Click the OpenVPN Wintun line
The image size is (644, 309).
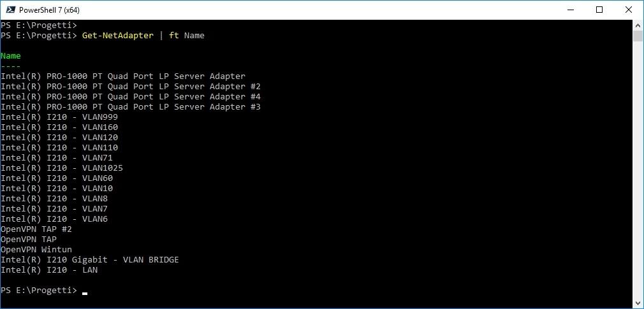[36, 250]
